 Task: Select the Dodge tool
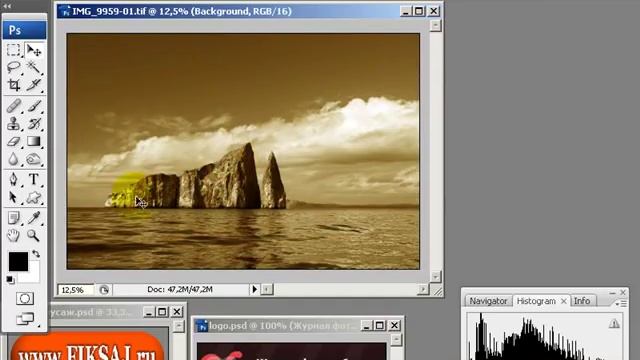[x=34, y=159]
